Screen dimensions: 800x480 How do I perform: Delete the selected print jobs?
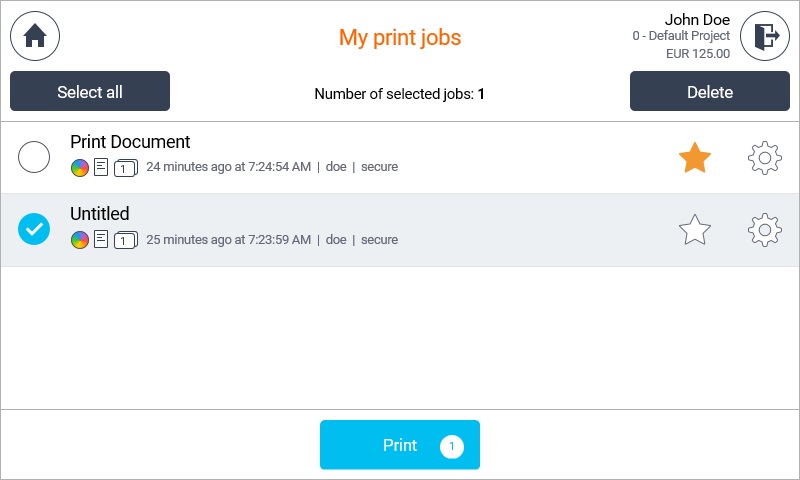(709, 92)
